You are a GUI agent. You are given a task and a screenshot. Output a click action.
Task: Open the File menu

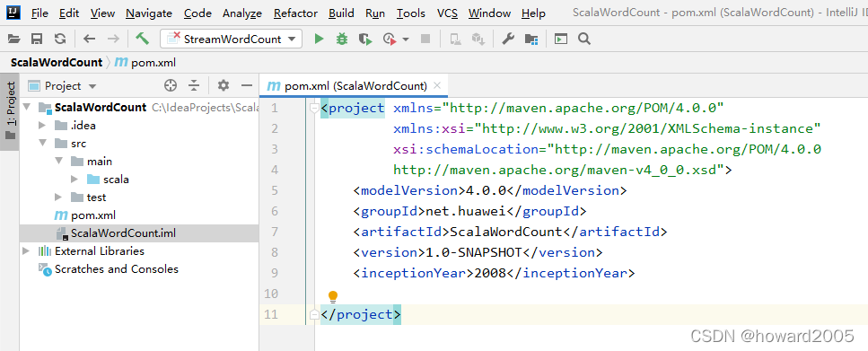[x=39, y=13]
